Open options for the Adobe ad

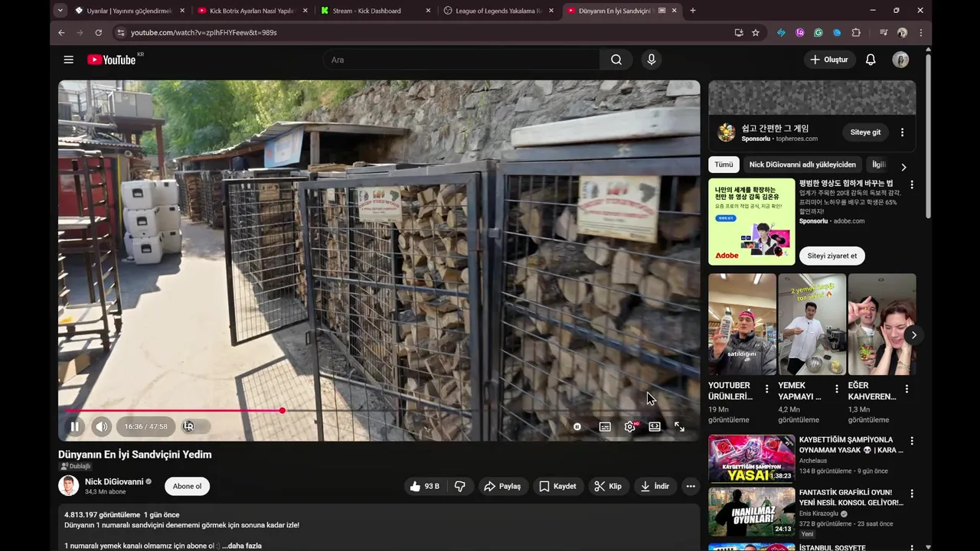click(x=911, y=184)
